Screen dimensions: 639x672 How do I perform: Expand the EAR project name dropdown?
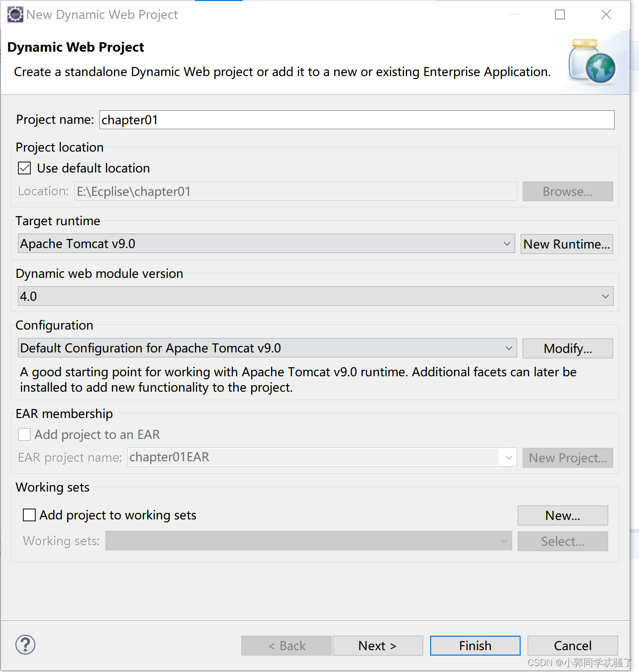tap(509, 457)
